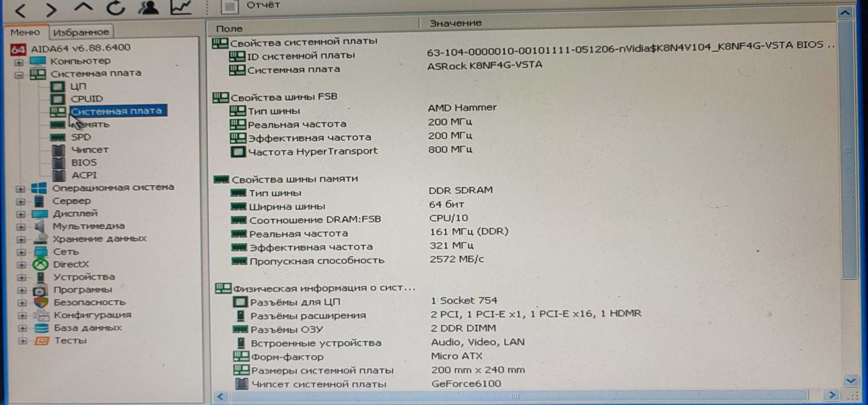The width and height of the screenshot is (868, 405).
Task: Select ЦП item in tree
Action: 78,86
